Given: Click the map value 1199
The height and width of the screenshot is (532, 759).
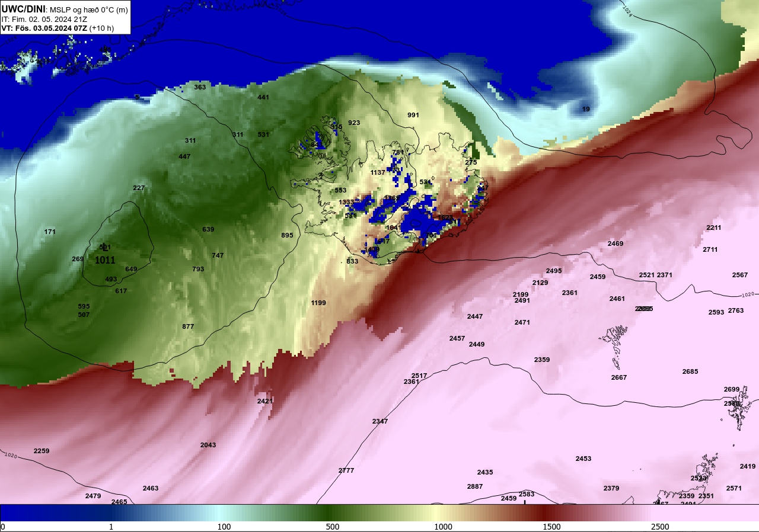Looking at the screenshot, I should 318,303.
